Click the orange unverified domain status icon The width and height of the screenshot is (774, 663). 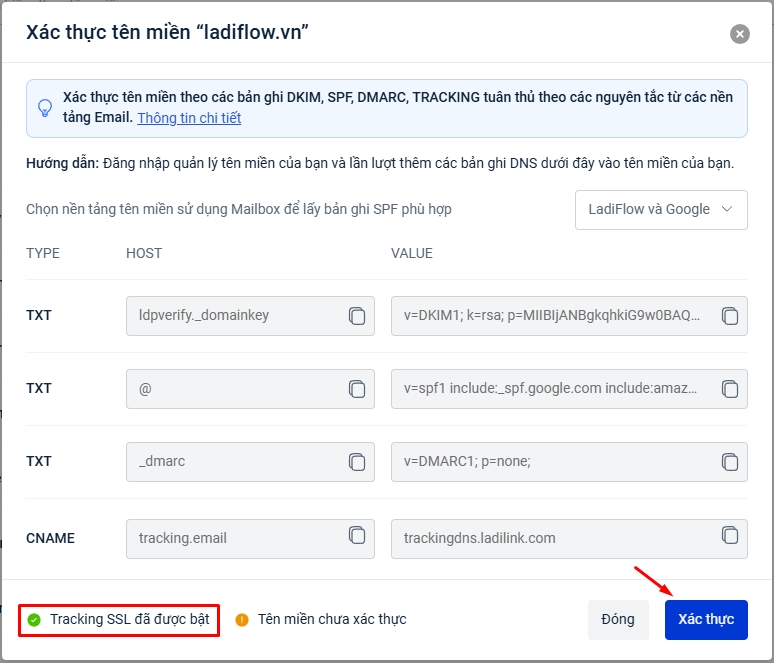point(241,620)
